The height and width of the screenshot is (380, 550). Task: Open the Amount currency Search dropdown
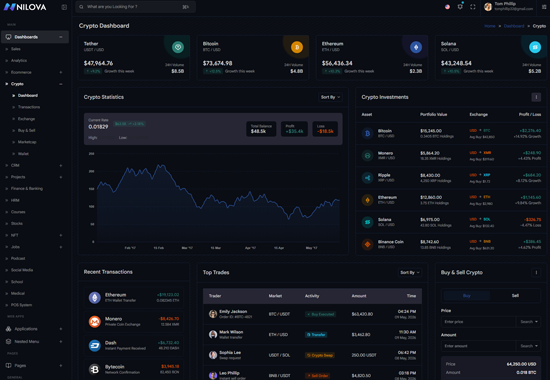tap(529, 346)
